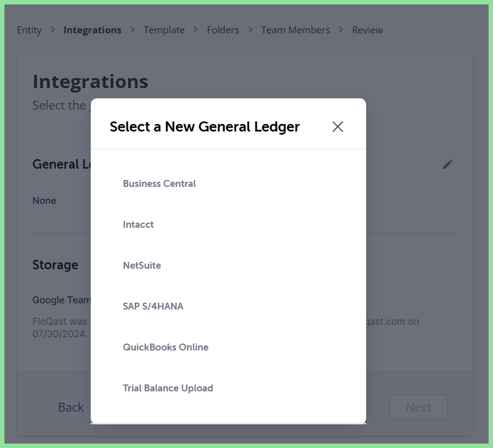Viewport: 493px width, 448px height.
Task: Go to the Review step
Action: [367, 30]
